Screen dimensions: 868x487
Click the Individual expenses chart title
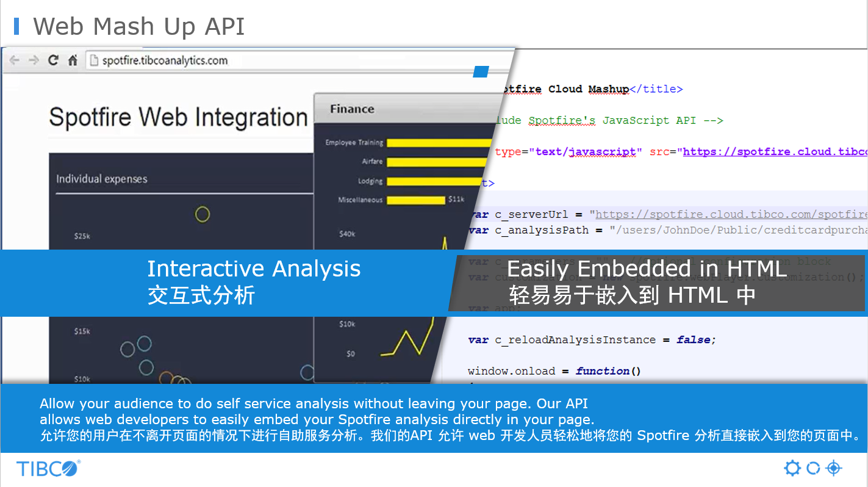[102, 179]
